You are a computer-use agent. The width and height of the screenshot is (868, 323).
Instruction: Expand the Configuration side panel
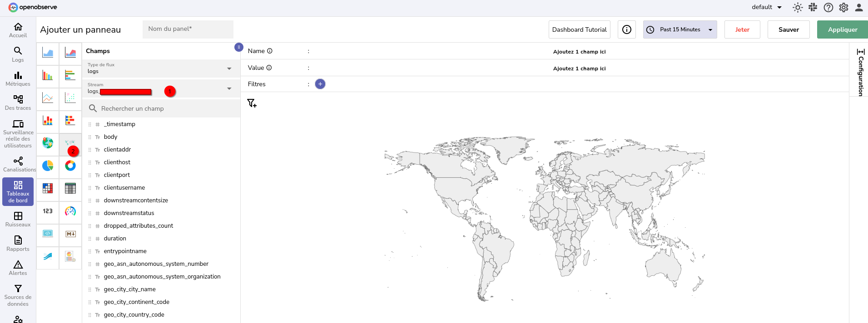860,72
